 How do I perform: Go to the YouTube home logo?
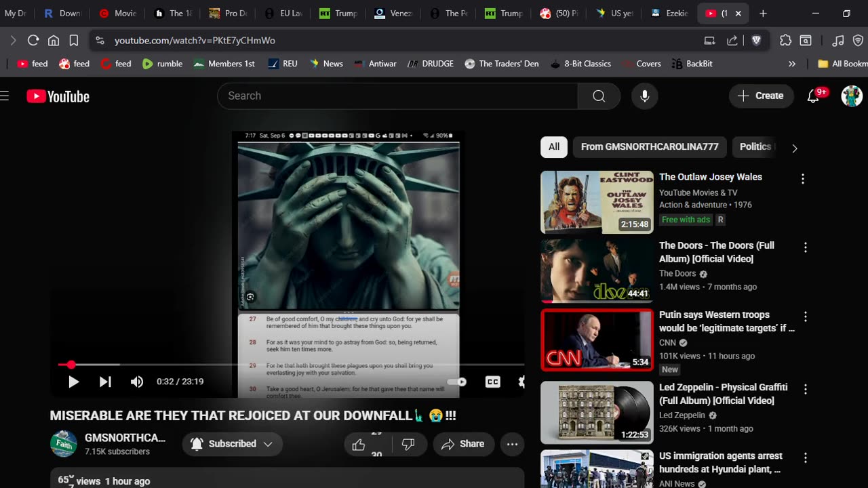58,96
